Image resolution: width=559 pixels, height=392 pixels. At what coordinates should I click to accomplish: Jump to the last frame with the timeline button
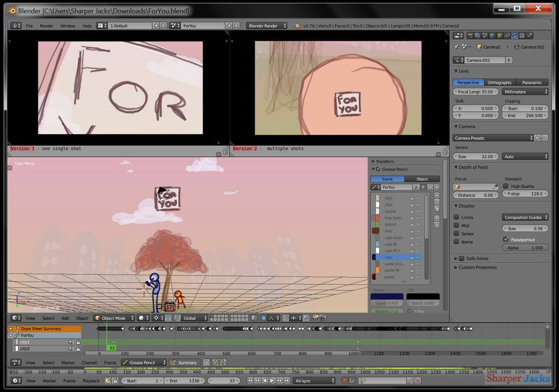click(286, 381)
